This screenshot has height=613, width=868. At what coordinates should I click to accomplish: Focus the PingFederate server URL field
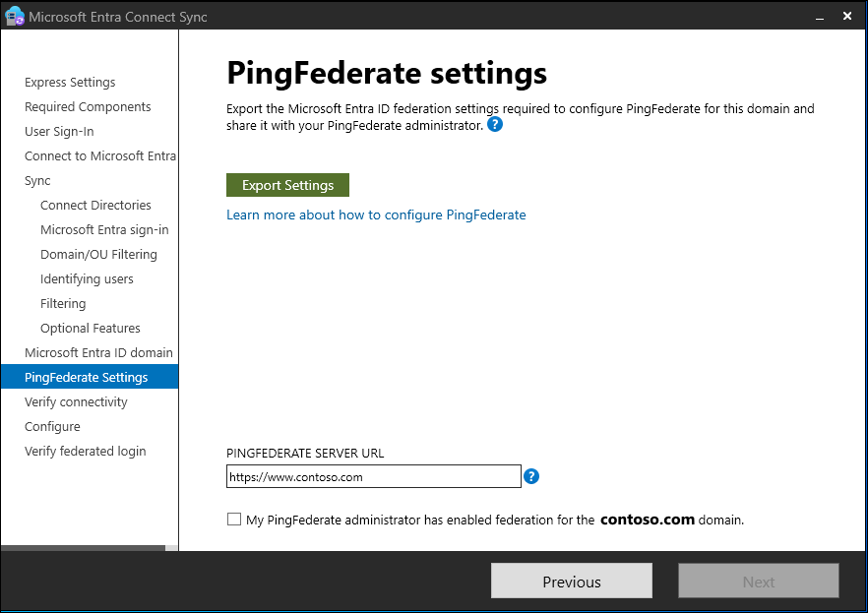click(x=374, y=476)
